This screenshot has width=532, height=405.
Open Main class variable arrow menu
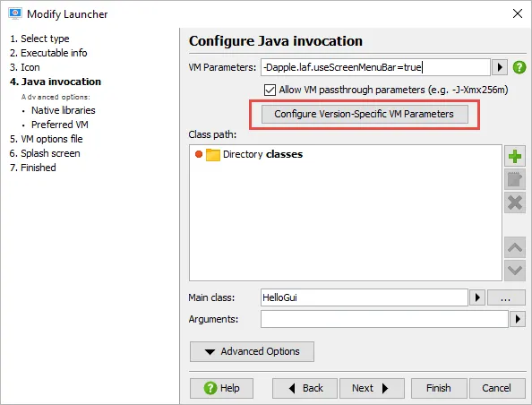pos(477,297)
